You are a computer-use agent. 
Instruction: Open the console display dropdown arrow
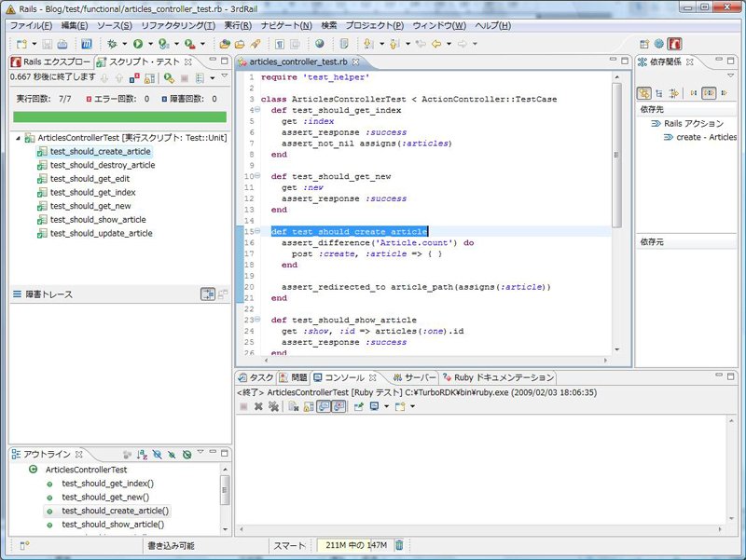[386, 406]
